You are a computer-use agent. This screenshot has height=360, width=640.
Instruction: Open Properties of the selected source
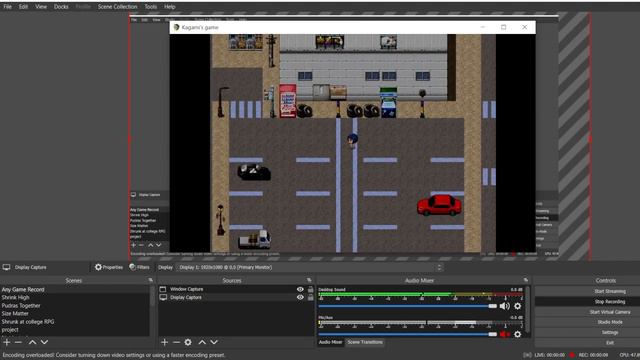tap(109, 267)
